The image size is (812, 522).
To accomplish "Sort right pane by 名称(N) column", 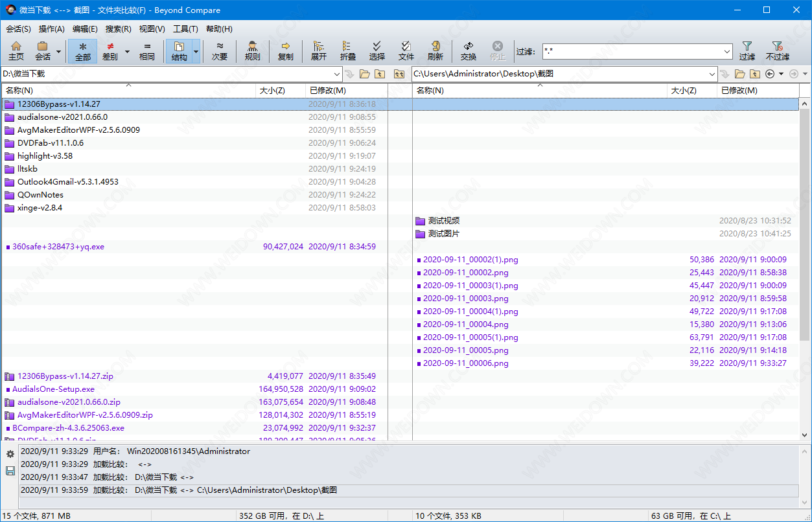I will pyautogui.click(x=540, y=91).
